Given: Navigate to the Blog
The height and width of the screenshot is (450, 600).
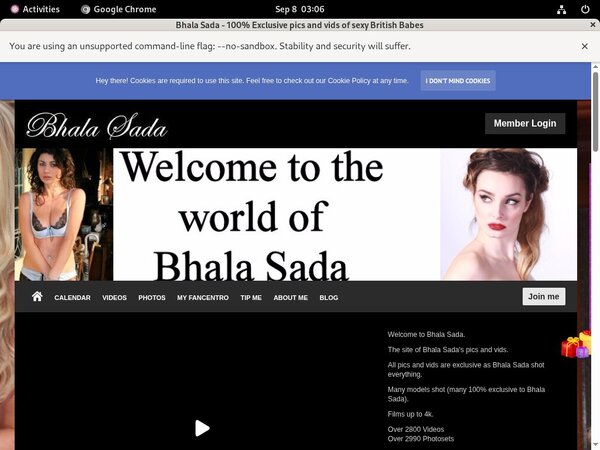Looking at the screenshot, I should [x=329, y=298].
